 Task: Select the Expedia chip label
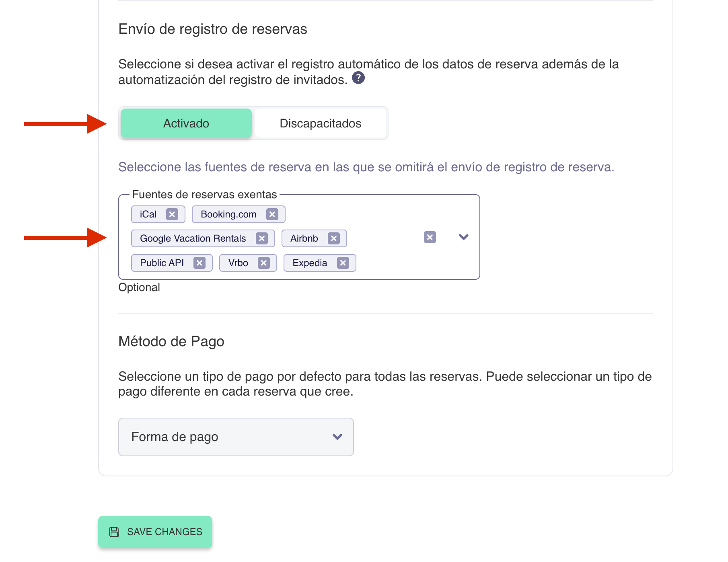[309, 263]
